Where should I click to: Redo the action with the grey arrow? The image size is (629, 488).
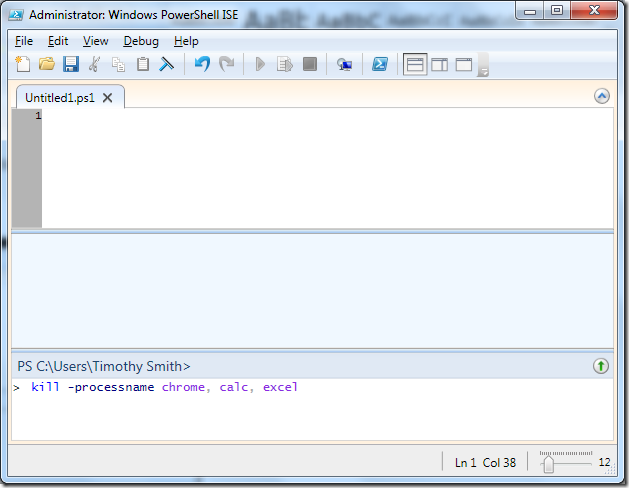coord(227,64)
